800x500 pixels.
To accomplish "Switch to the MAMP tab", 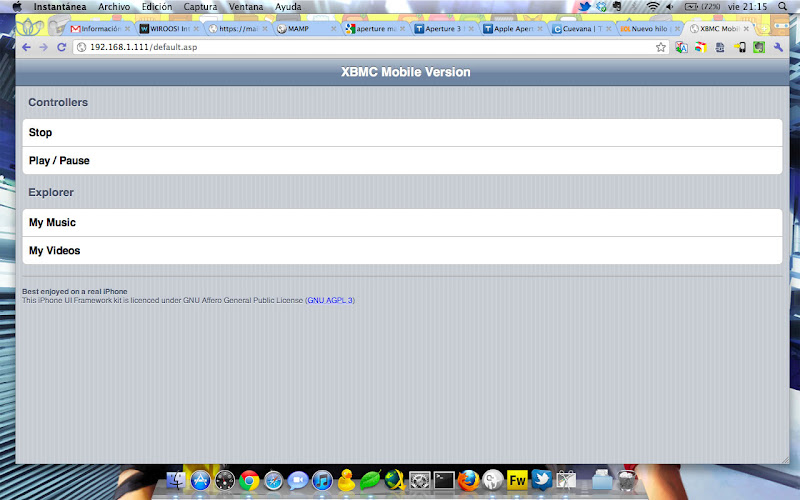I will pyautogui.click(x=306, y=29).
